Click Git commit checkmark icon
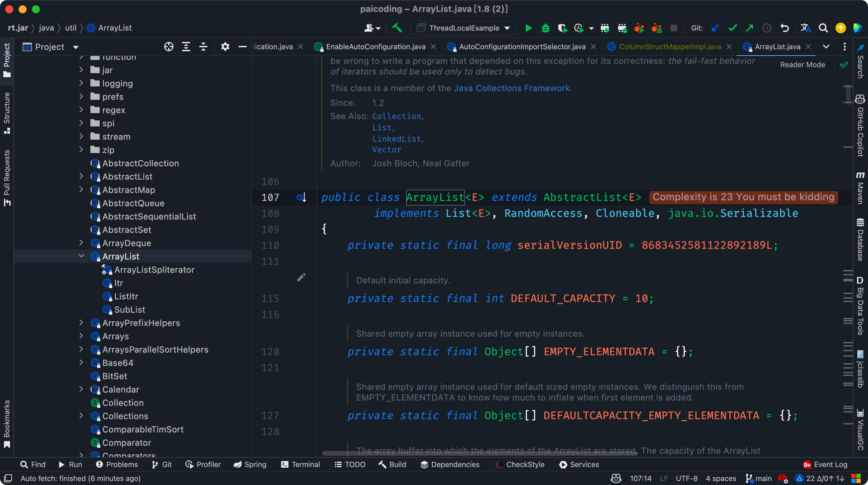Image resolution: width=868 pixels, height=485 pixels. (x=732, y=28)
